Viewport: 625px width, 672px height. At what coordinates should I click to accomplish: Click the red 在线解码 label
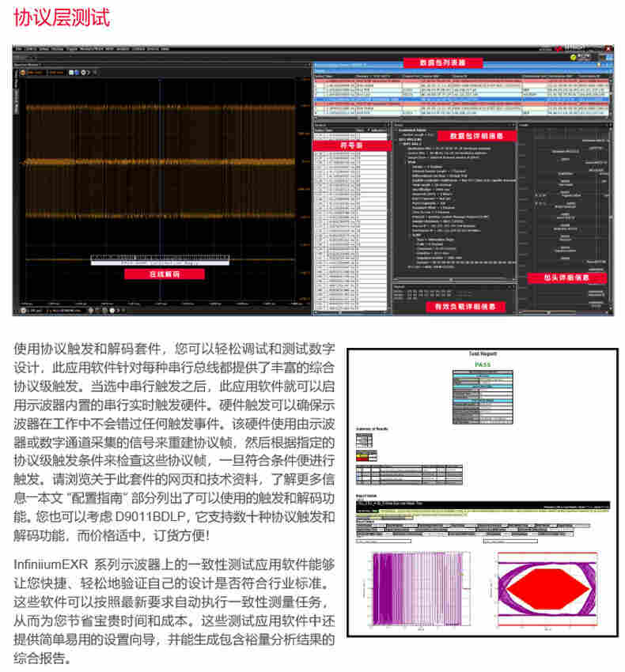[165, 274]
